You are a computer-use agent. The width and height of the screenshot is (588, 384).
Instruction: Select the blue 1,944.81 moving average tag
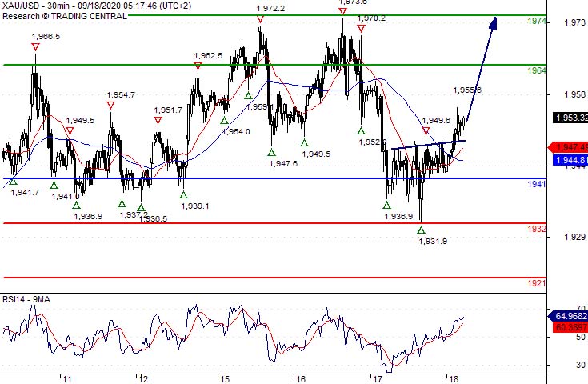pyautogui.click(x=570, y=161)
